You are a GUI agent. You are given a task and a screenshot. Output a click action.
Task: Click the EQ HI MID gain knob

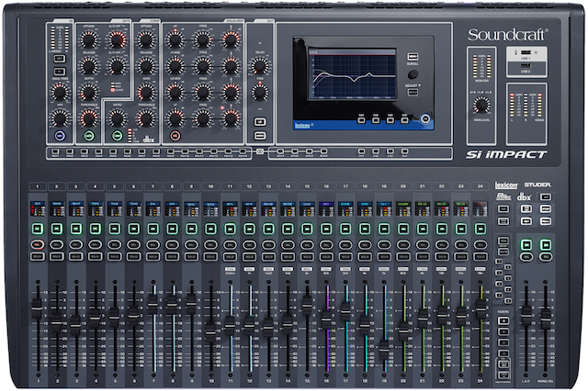pos(175,66)
